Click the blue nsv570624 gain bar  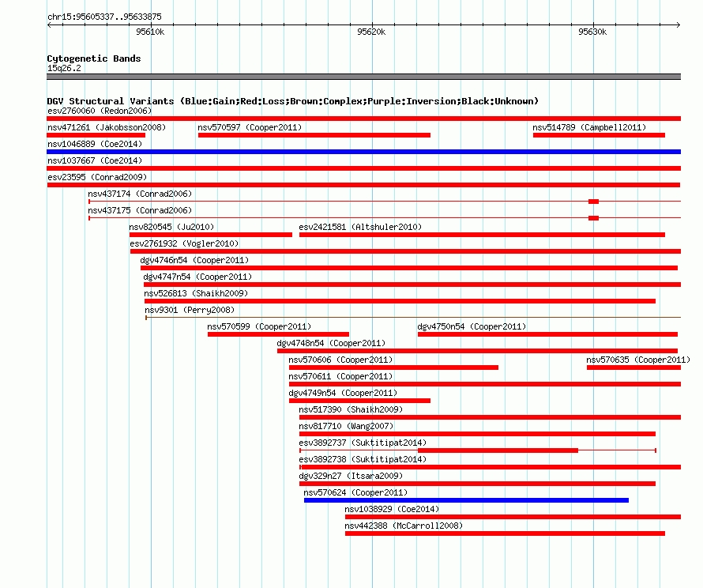466,500
